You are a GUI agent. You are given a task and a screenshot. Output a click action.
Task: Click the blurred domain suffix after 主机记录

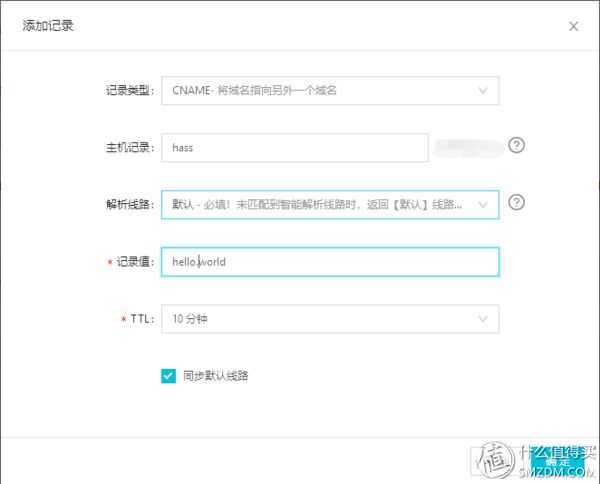point(468,148)
